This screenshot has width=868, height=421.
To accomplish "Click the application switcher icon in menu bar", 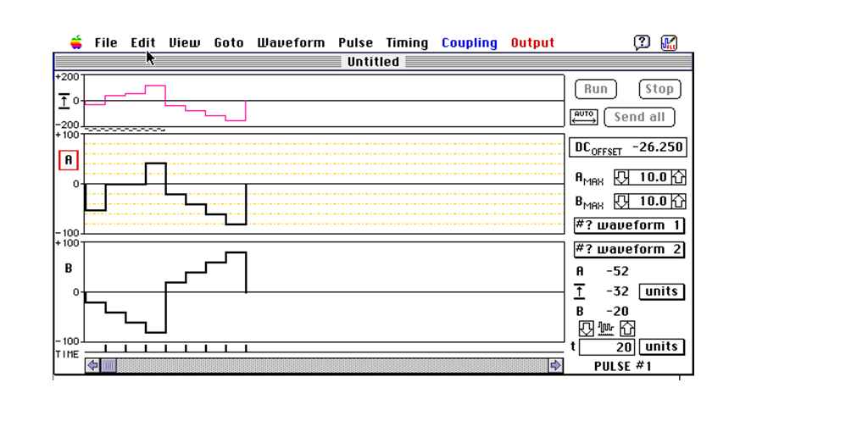I will point(669,42).
